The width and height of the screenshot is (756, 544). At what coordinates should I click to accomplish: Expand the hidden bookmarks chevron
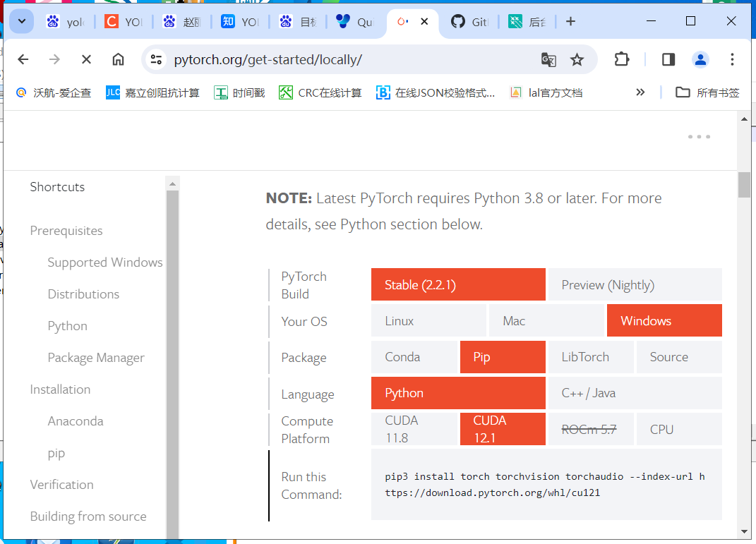click(640, 92)
